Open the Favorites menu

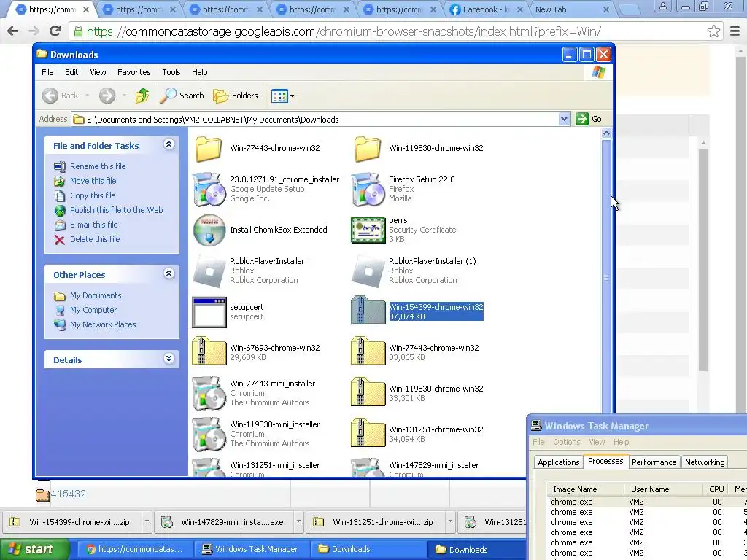(134, 72)
